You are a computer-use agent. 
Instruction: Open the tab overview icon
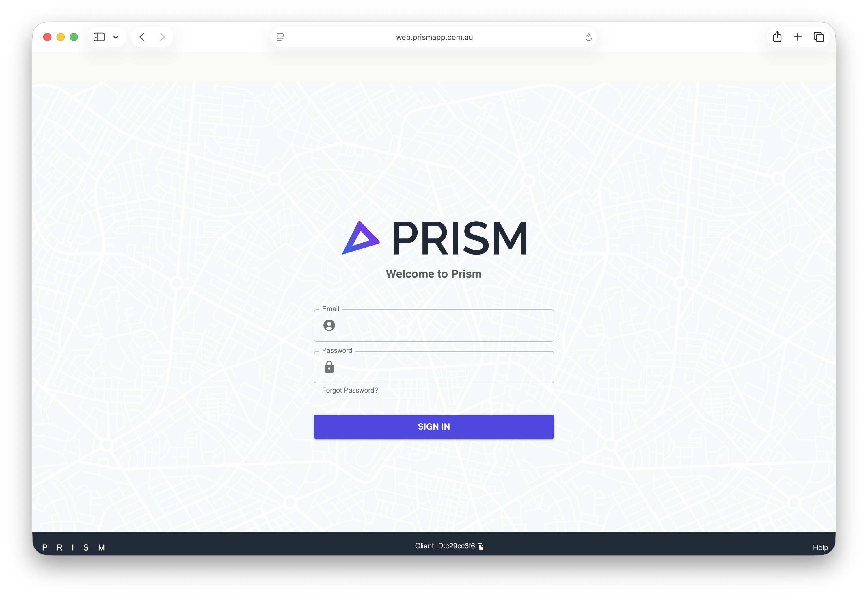coord(819,37)
